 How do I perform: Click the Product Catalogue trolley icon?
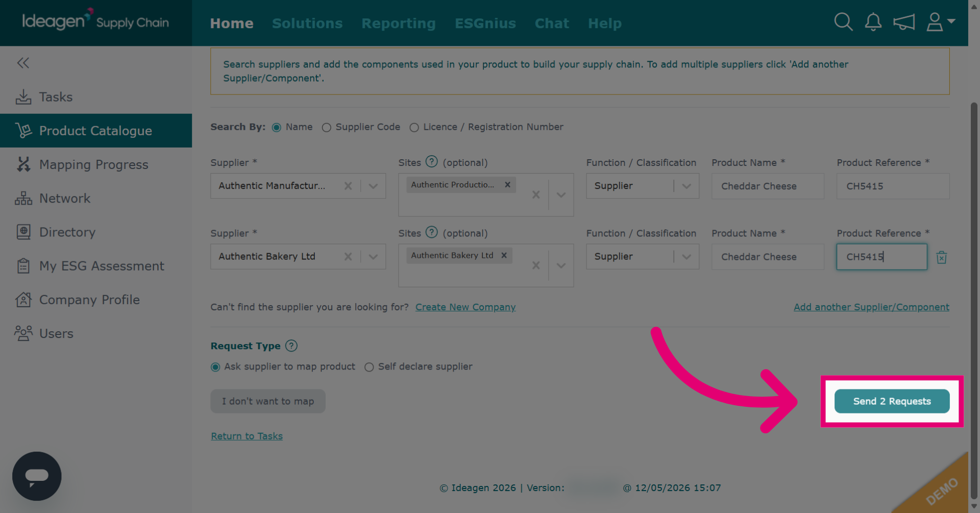23,131
